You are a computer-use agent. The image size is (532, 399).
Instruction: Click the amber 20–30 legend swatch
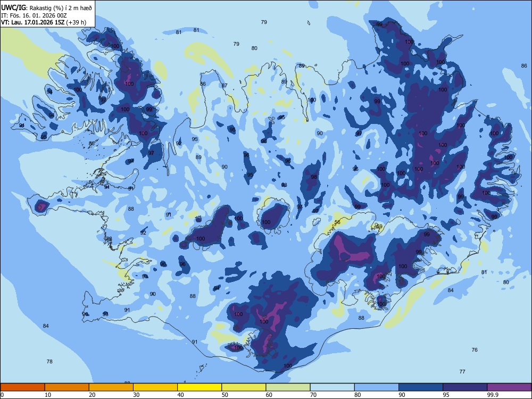coord(111,387)
